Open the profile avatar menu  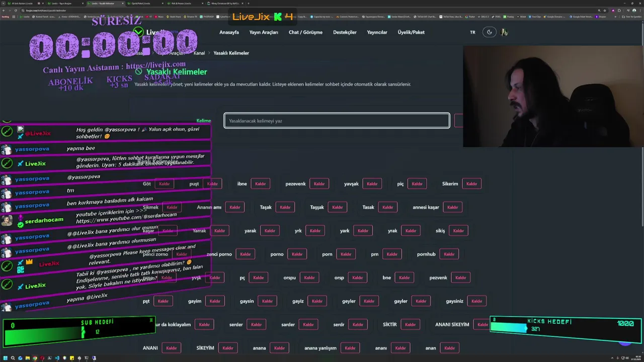click(504, 32)
